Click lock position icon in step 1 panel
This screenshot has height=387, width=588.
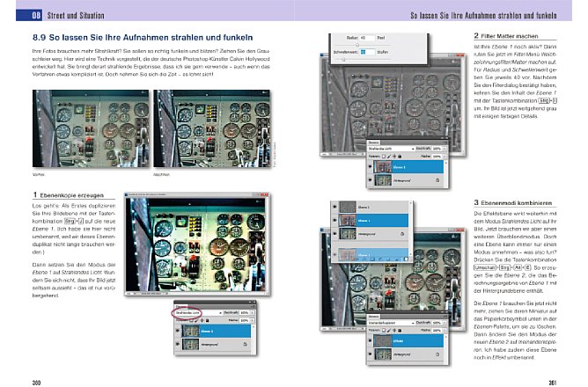202,320
